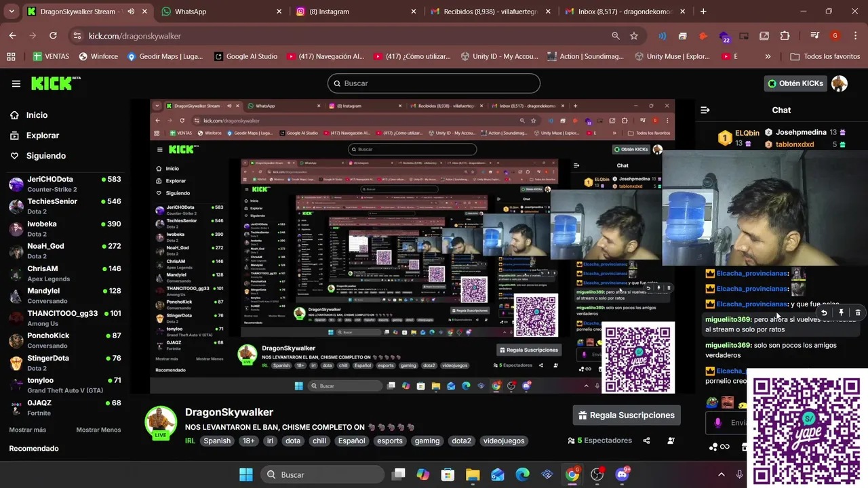Click the dota2 tag
868x488 pixels.
point(461,441)
